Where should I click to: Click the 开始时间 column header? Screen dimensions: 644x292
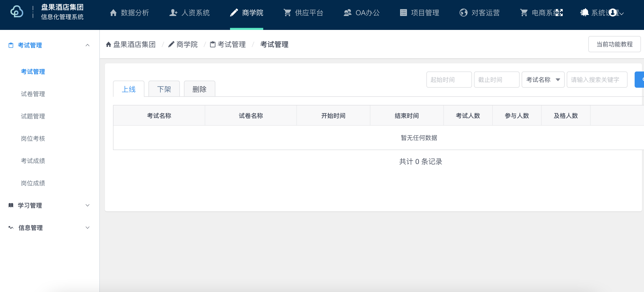pyautogui.click(x=333, y=116)
